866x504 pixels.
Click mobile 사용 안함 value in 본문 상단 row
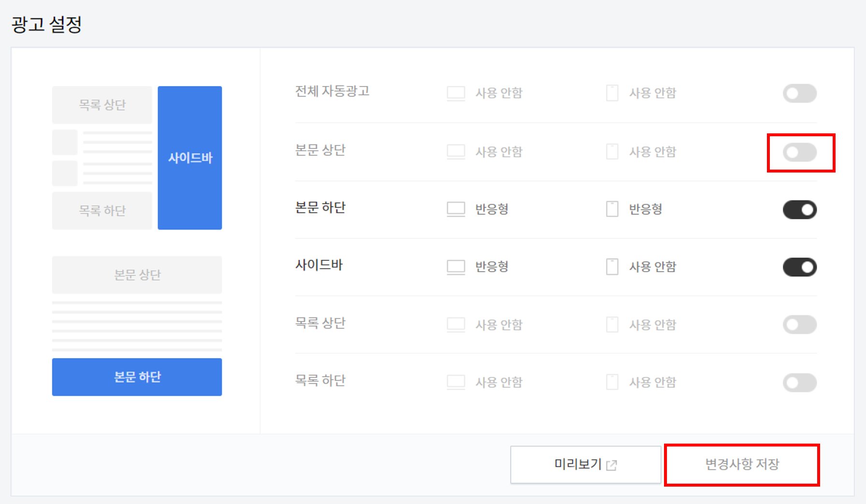[653, 152]
